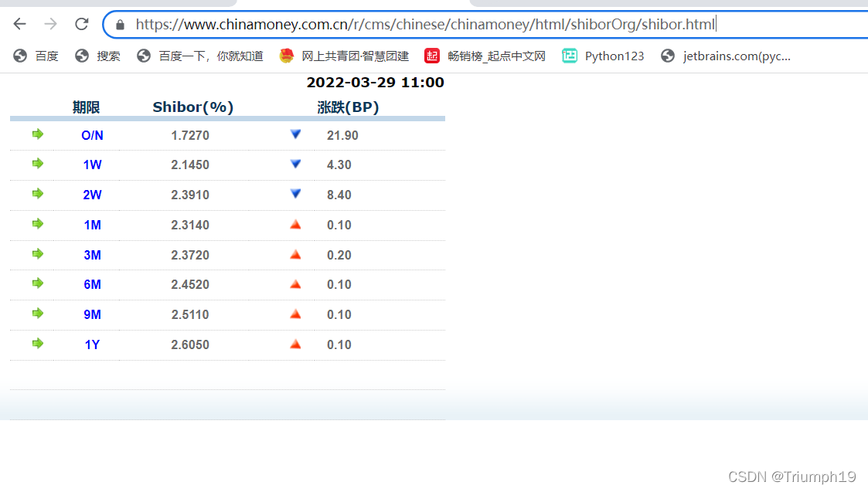868x492 pixels.
Task: Click the 涨跌(BP) column header
Action: click(x=348, y=107)
